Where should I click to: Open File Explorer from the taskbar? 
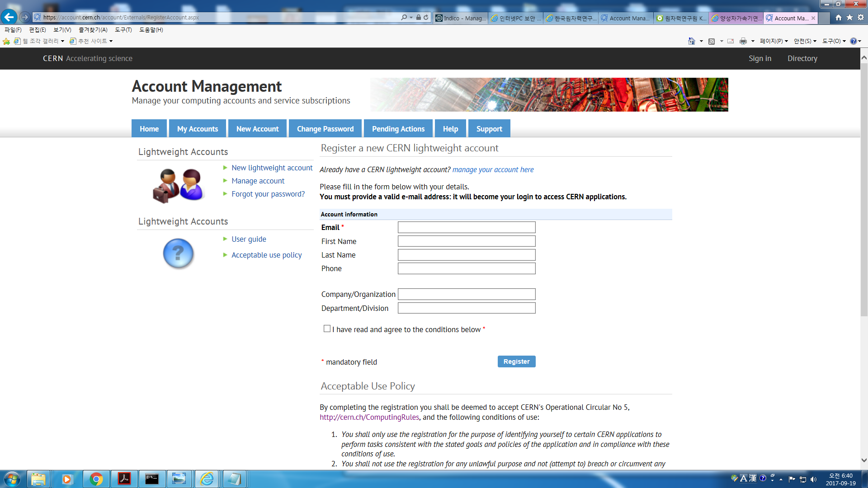(38, 479)
